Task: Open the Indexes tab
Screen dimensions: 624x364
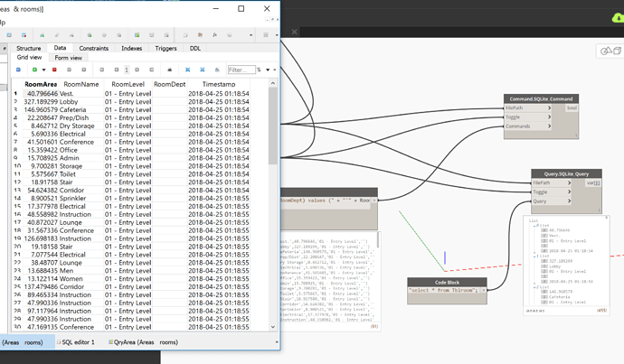Action: coord(132,48)
